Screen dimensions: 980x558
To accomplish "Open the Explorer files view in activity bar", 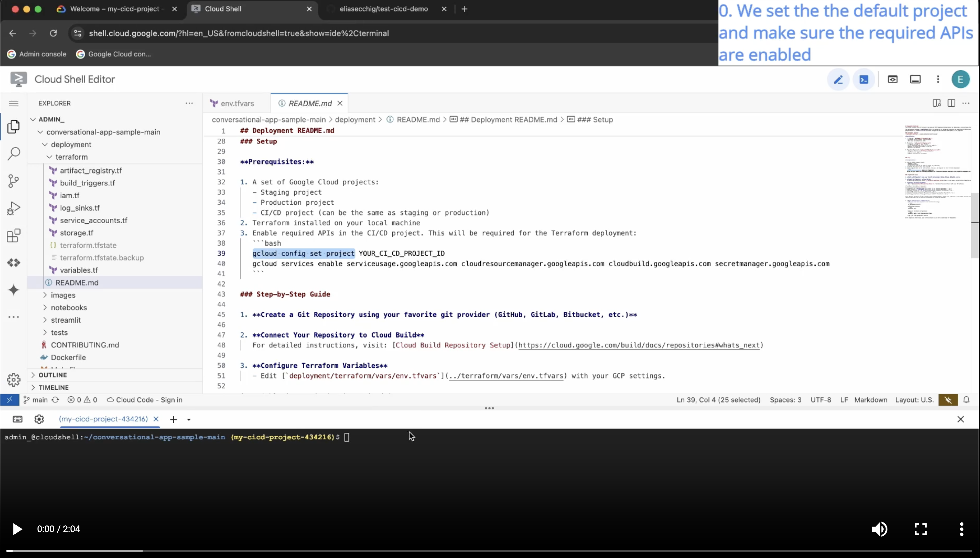I will [x=14, y=127].
